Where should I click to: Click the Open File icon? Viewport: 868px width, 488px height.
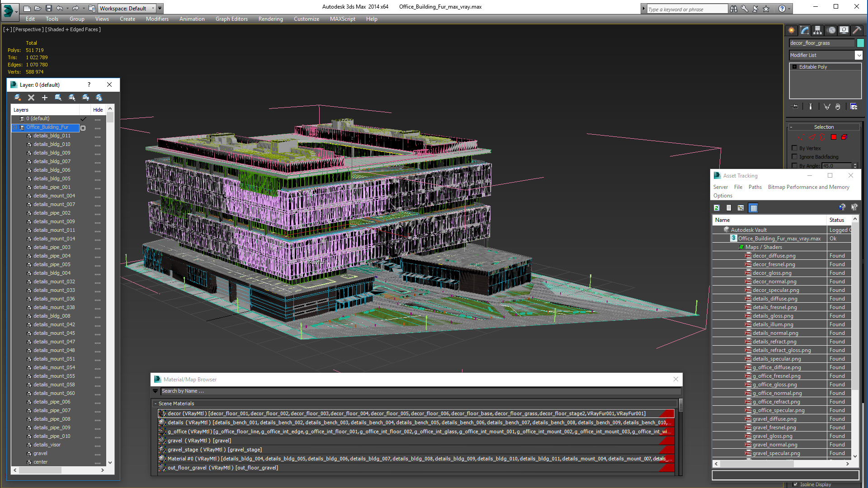38,8
